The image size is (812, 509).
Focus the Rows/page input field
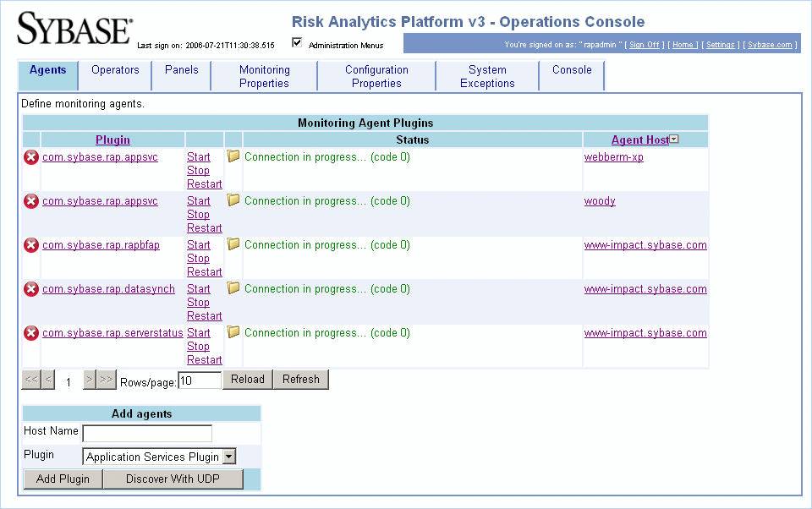pyautogui.click(x=200, y=380)
